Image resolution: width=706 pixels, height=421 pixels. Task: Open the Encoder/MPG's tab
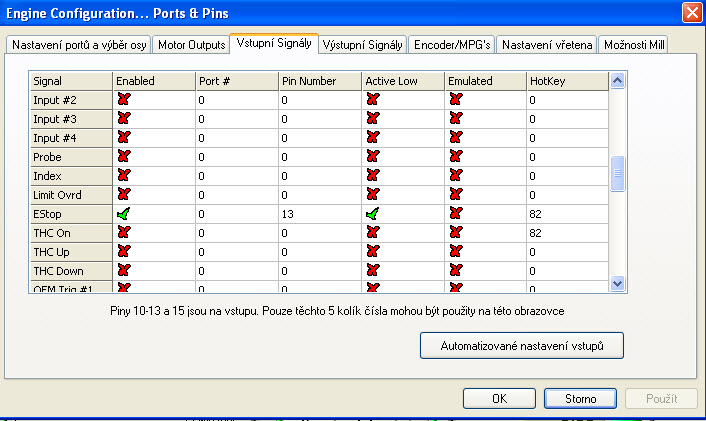coord(453,45)
